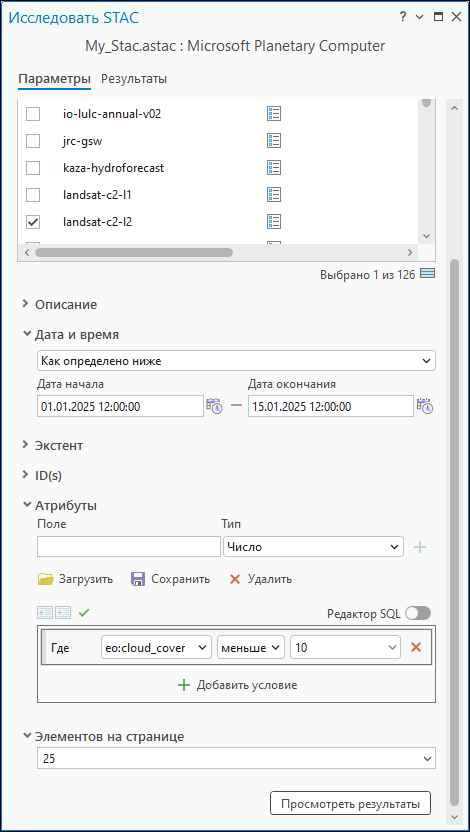Screen dimensions: 470x832
Task: Open the Как определено ниже dropdown
Action: click(237, 361)
